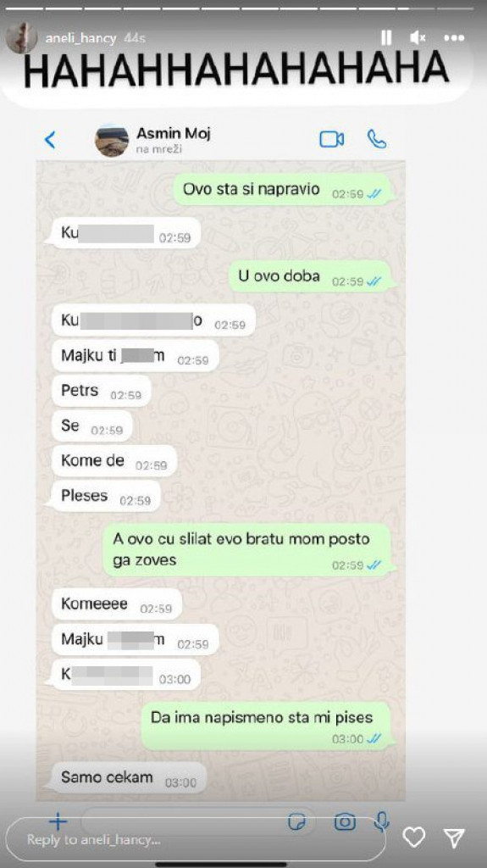
Task: Open the plus attachment icon
Action: [x=58, y=821]
